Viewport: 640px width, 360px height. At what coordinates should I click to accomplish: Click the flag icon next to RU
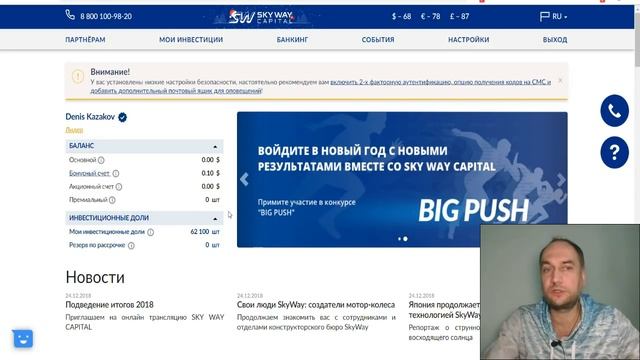click(x=544, y=16)
